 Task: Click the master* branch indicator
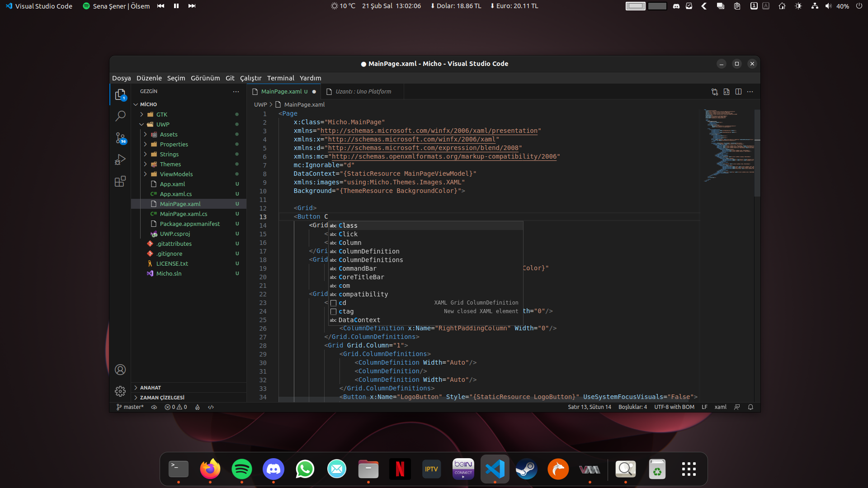(x=130, y=407)
